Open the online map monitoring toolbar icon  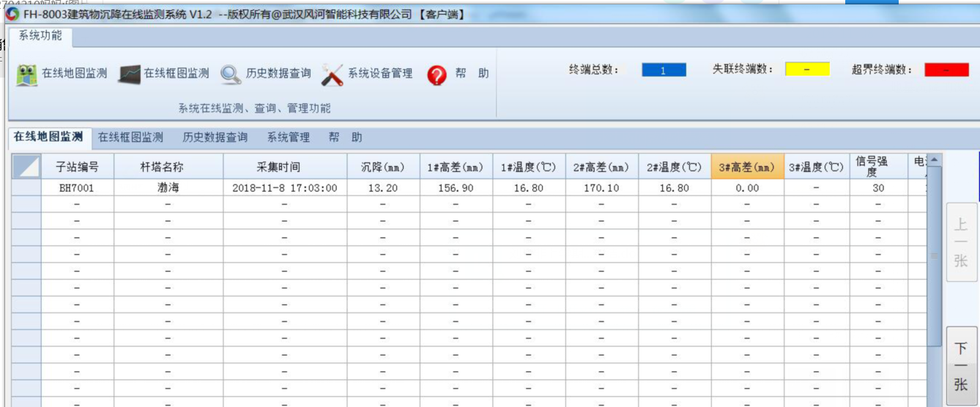(x=27, y=75)
